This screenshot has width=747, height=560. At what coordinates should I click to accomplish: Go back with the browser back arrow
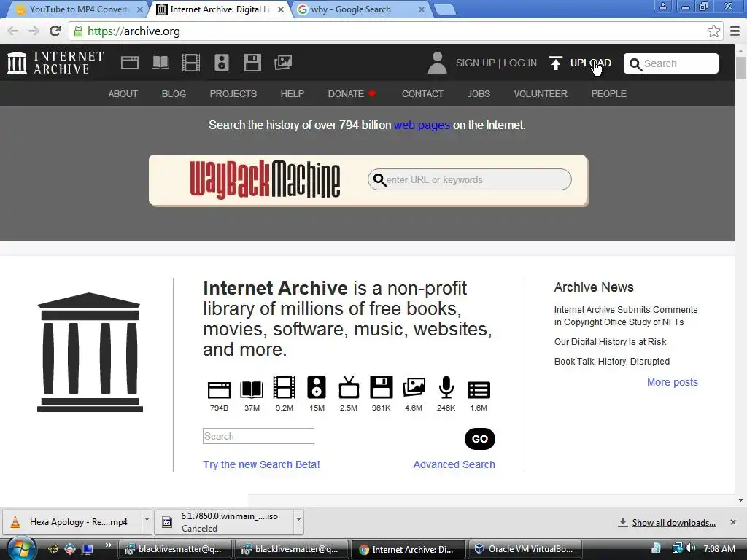coord(13,31)
